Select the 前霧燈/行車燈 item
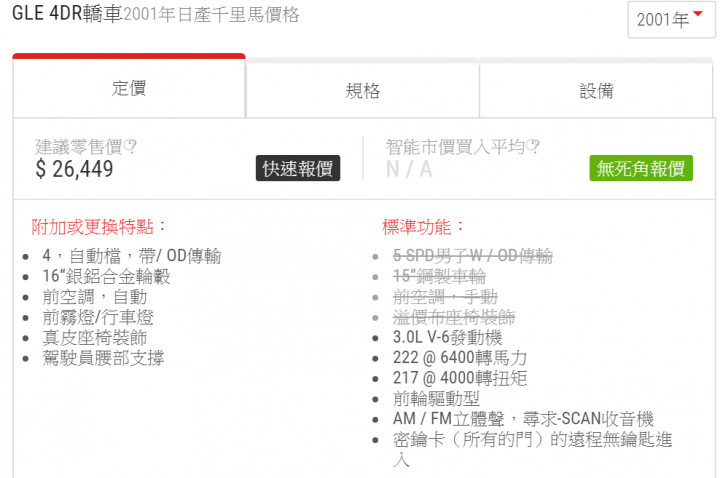720x478 pixels. coord(98,317)
